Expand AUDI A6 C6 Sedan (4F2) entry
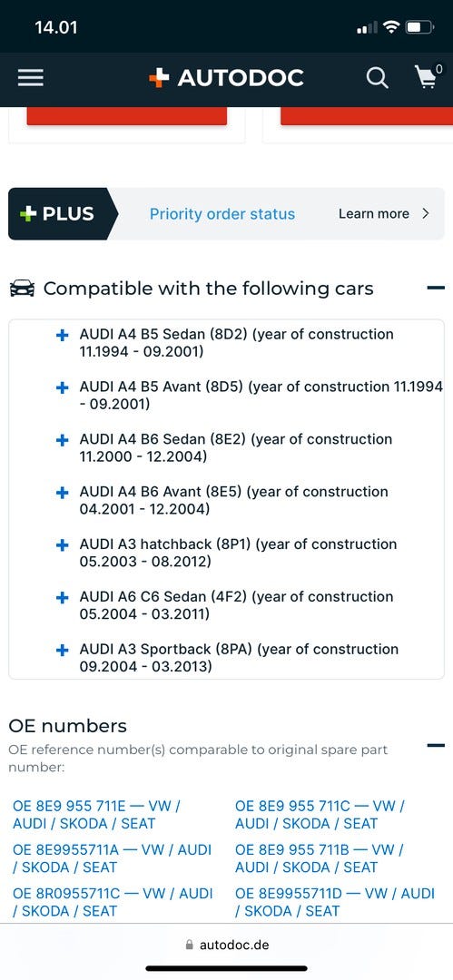Image resolution: width=453 pixels, height=980 pixels. point(62,598)
